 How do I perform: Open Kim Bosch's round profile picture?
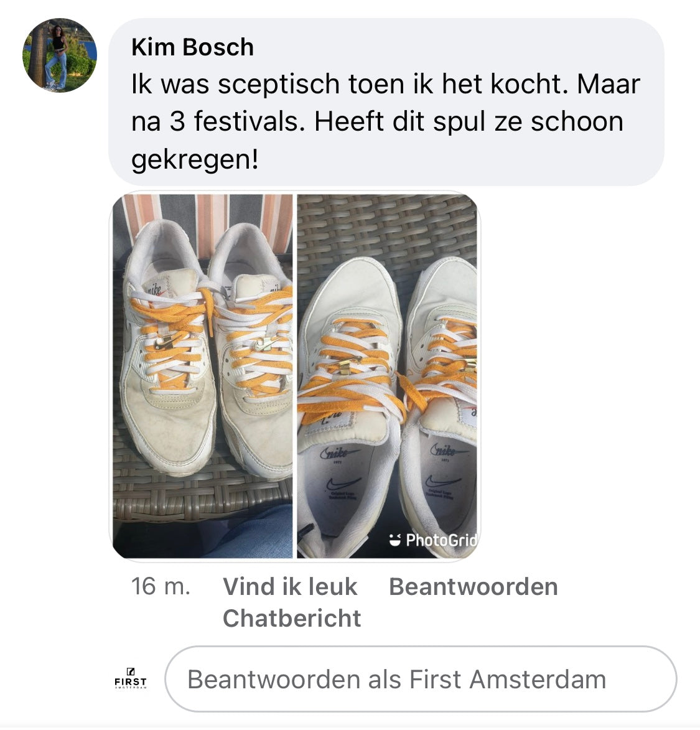pyautogui.click(x=60, y=55)
